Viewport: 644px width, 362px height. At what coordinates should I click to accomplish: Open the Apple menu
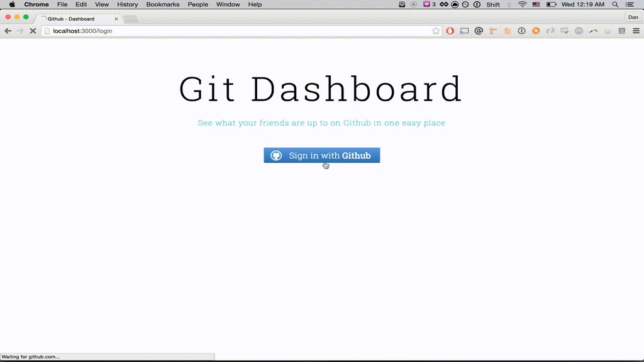[13, 4]
